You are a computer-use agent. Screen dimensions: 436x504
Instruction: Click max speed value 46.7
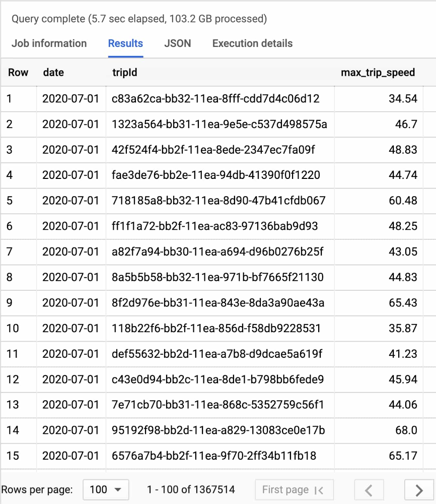click(x=406, y=124)
